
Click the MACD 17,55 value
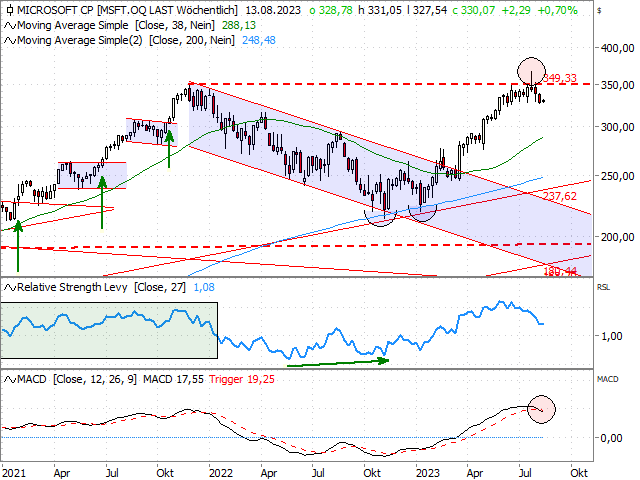point(173,380)
